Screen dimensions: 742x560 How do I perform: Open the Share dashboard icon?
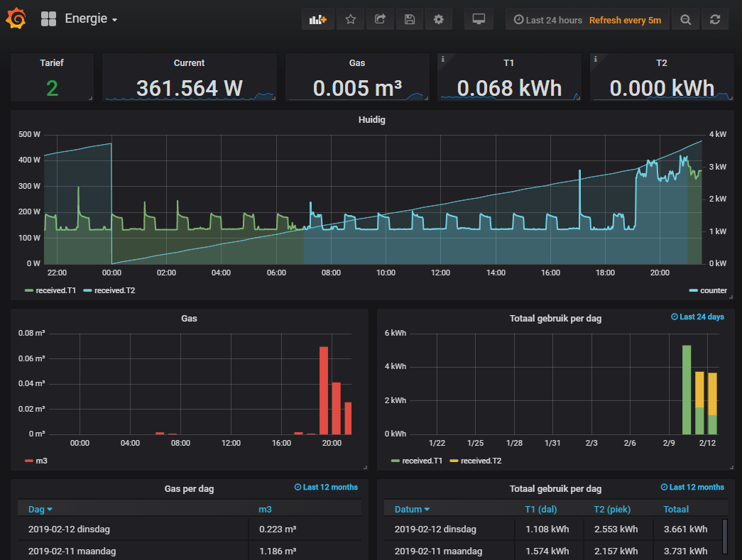pos(380,20)
